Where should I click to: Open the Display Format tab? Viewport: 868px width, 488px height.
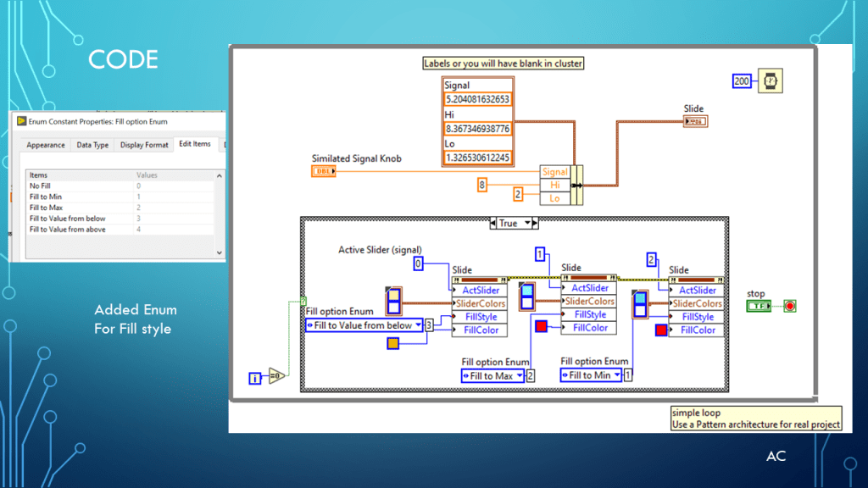click(144, 145)
